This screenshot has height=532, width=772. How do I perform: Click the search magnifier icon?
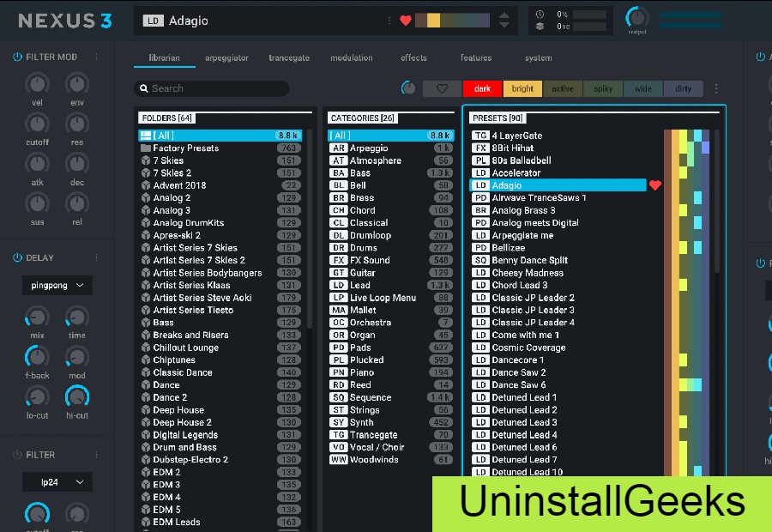coord(144,88)
